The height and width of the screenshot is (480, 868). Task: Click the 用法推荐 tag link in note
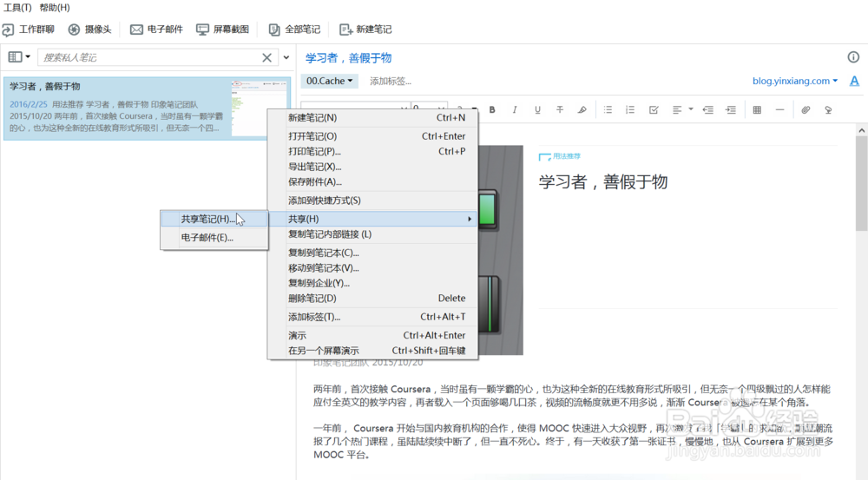(x=566, y=156)
